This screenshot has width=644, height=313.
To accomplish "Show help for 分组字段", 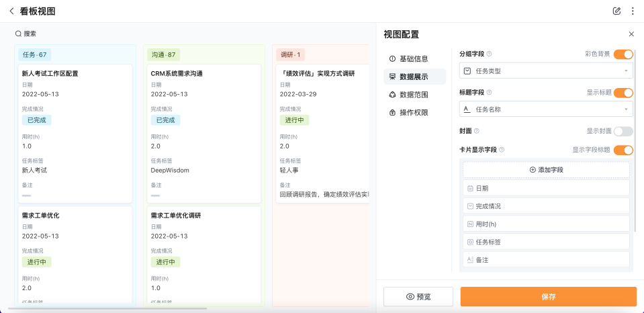I will pyautogui.click(x=489, y=54).
